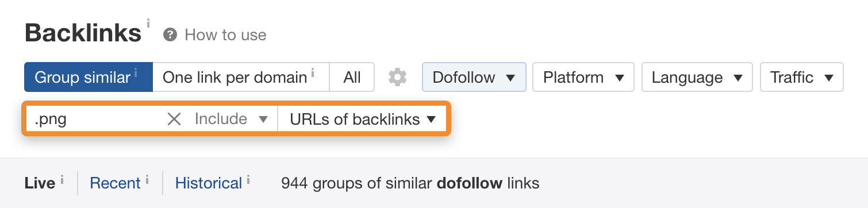Open URLs of backlinks dropdown
The width and height of the screenshot is (868, 208).
pos(363,119)
